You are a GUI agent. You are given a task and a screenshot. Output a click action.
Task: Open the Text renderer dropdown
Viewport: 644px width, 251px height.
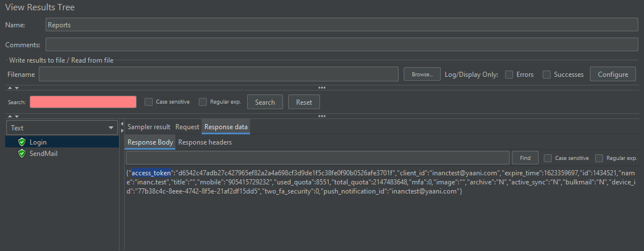(62, 128)
